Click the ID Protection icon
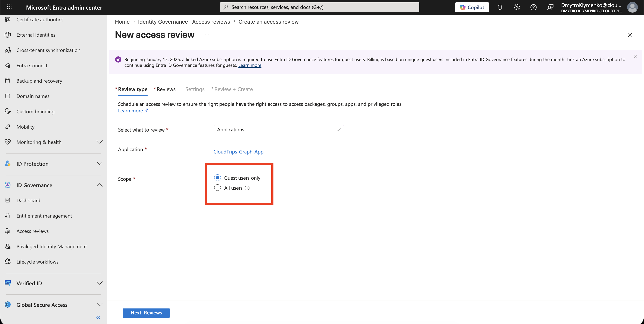644x324 pixels. pos(8,164)
